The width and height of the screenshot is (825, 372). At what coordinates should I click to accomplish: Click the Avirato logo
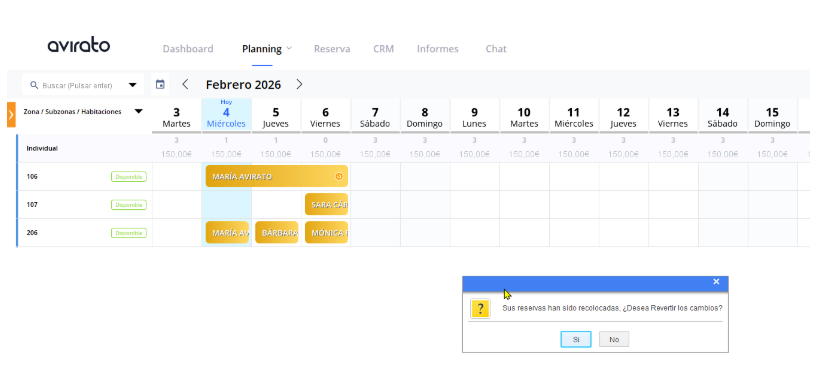pyautogui.click(x=79, y=46)
